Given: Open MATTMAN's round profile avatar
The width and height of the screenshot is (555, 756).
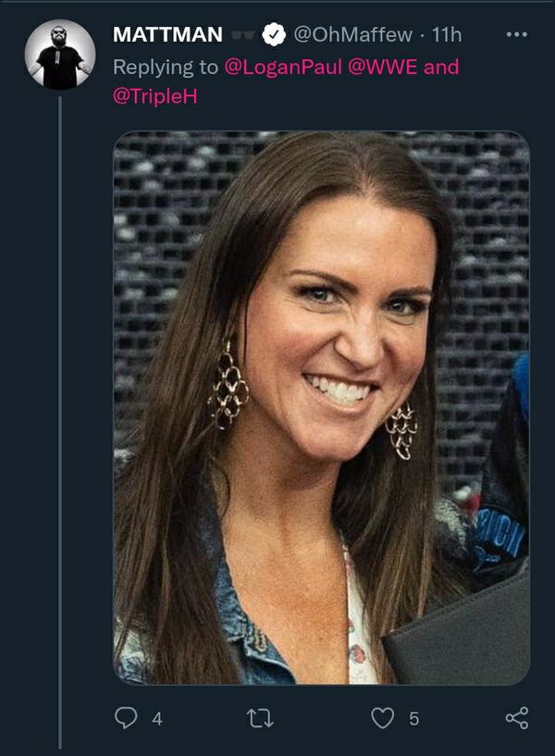Looking at the screenshot, I should pyautogui.click(x=60, y=55).
